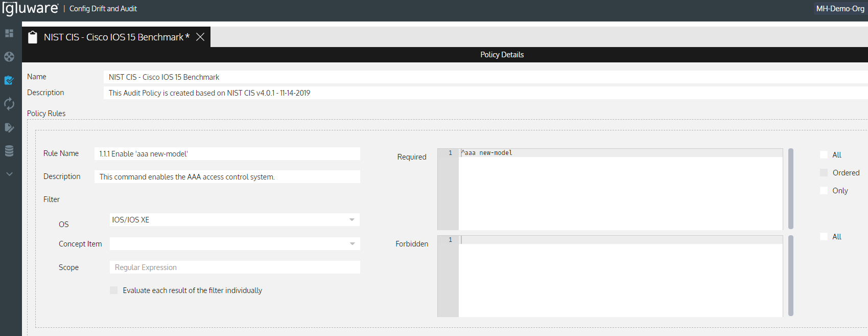
Task: Toggle the 'Ordered' checkbox
Action: click(824, 173)
